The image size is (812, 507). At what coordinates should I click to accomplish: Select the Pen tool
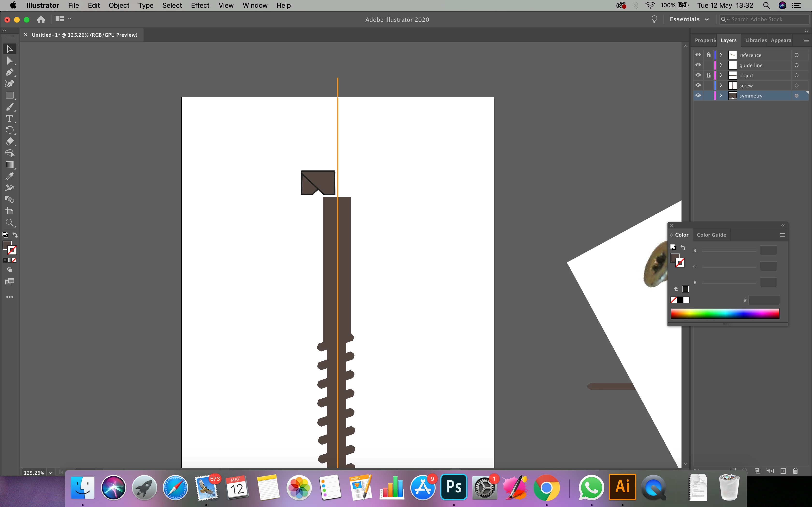tap(9, 72)
